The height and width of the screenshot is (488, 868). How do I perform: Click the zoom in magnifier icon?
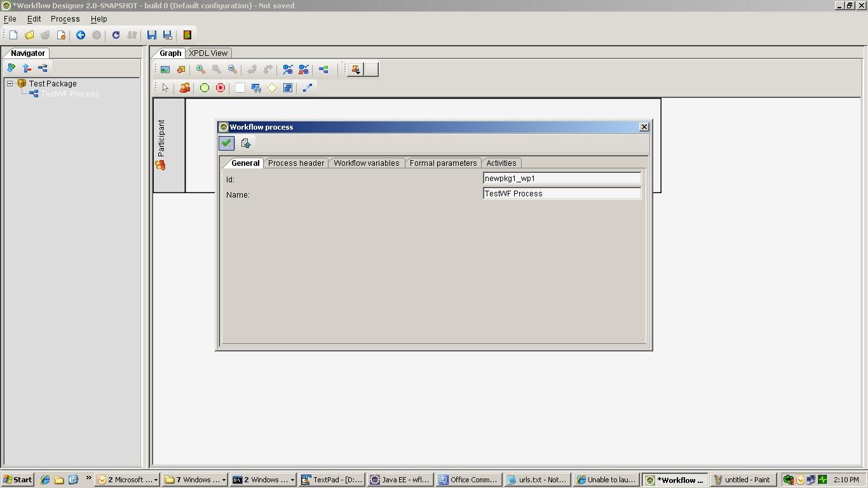click(x=200, y=69)
